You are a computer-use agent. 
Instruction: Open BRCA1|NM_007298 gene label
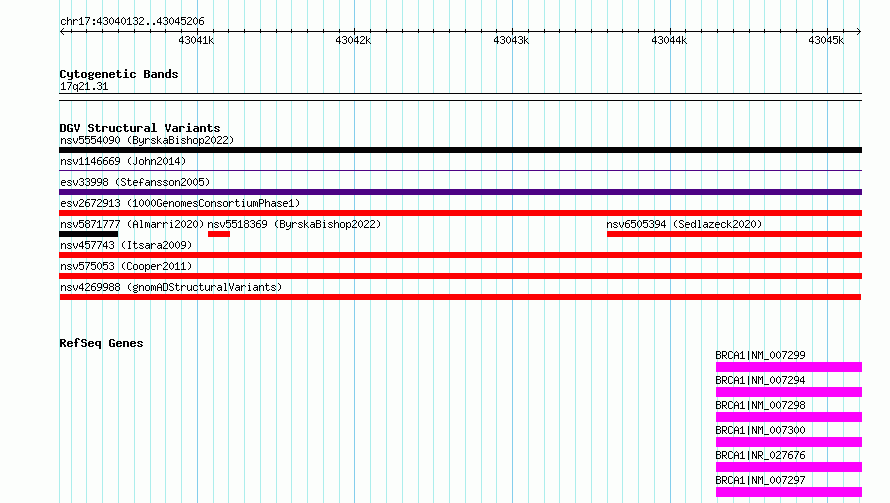pos(760,405)
